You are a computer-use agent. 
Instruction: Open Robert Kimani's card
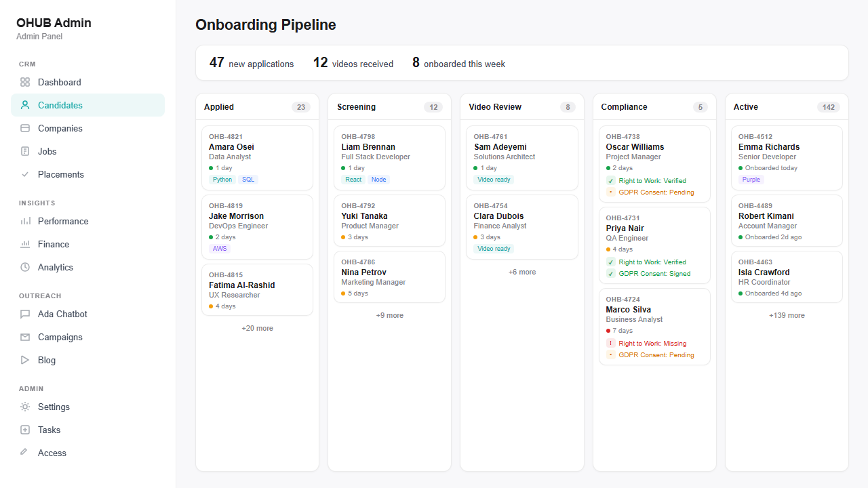(x=787, y=221)
